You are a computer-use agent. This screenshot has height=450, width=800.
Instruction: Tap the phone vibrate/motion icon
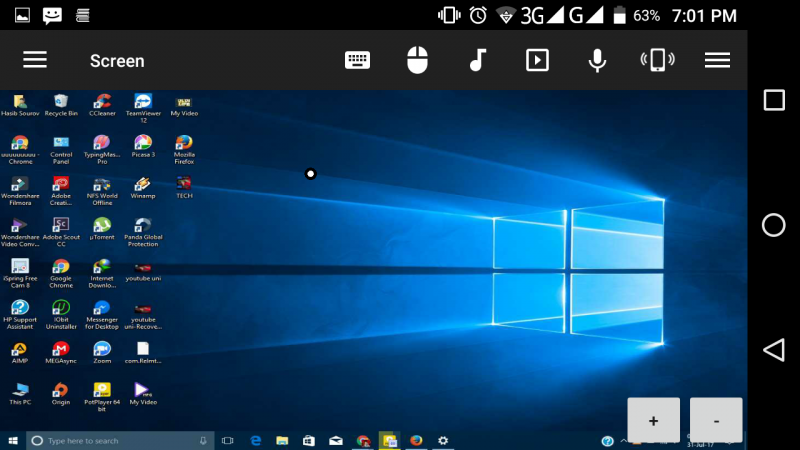(657, 60)
